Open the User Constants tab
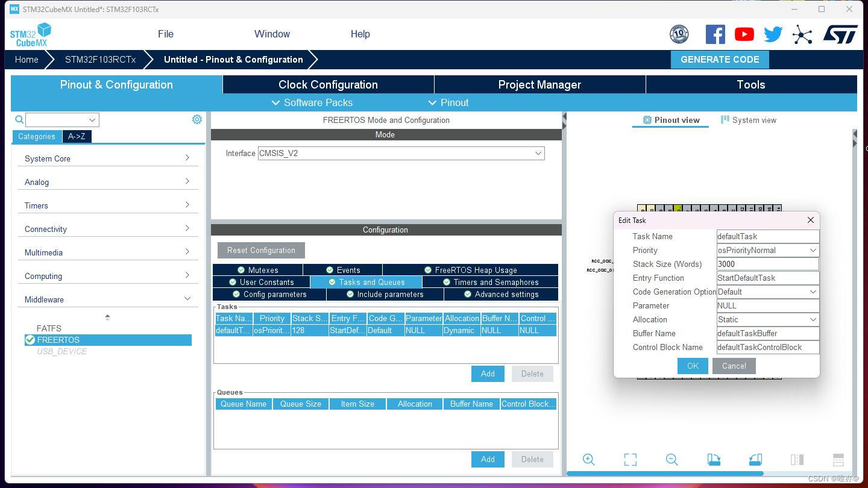868x488 pixels. [261, 282]
